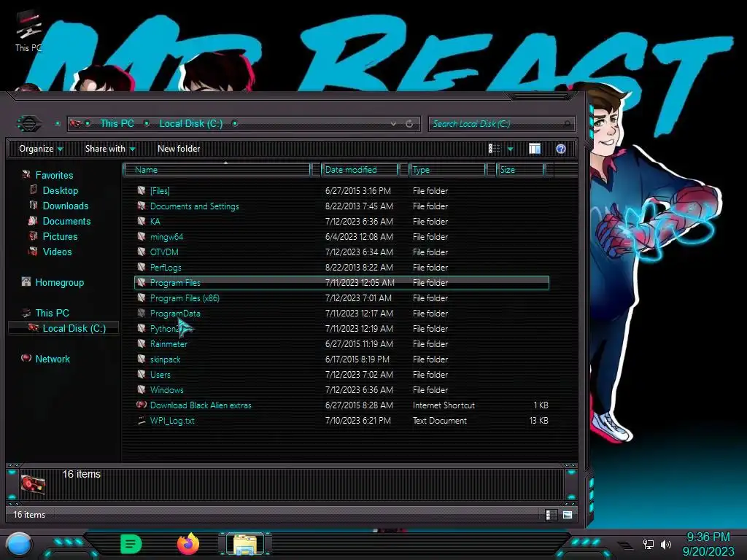Open the green notes app on taskbar
747x560 pixels.
pos(131,544)
